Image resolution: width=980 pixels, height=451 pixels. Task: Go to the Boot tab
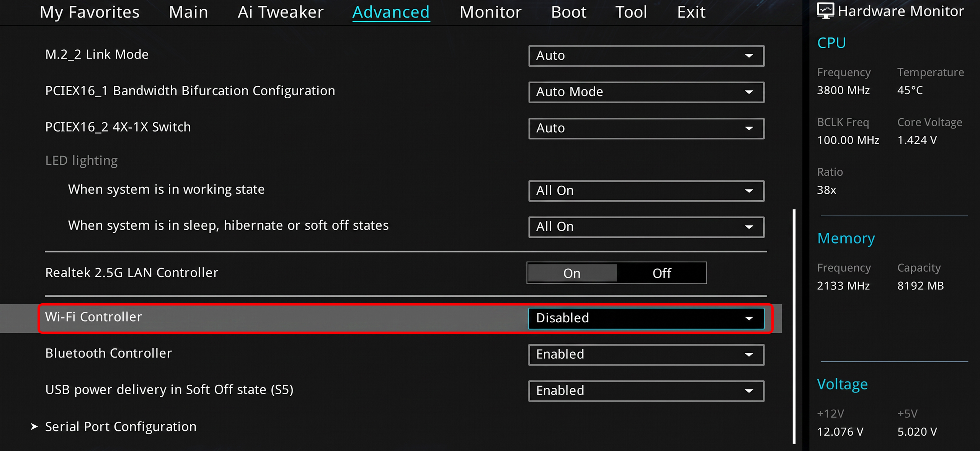pos(568,12)
